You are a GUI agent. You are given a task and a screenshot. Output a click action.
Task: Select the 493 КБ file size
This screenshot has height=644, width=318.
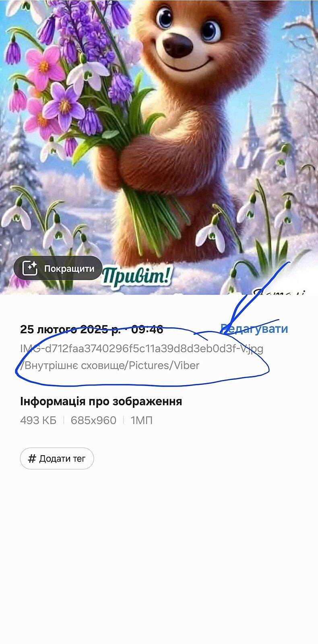[x=38, y=421]
